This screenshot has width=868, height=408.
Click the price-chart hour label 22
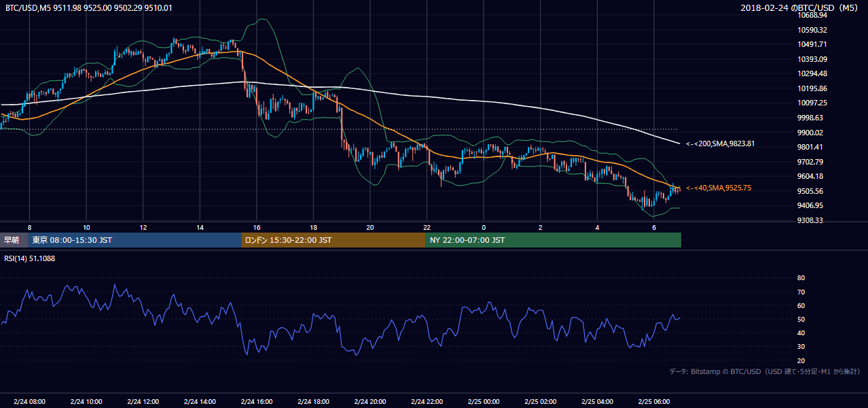pos(427,226)
